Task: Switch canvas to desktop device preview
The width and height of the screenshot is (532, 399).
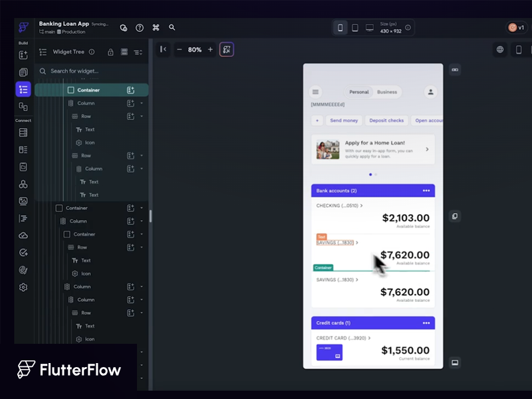Action: (370, 27)
